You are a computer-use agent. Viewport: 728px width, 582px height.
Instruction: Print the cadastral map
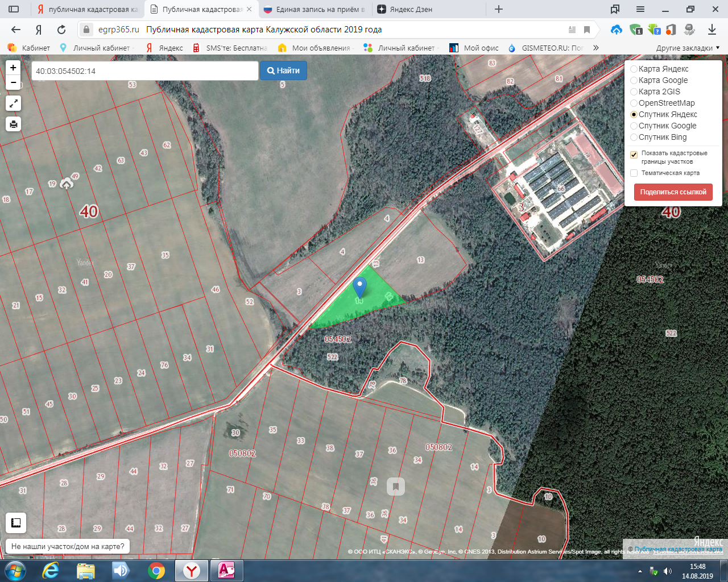13,124
